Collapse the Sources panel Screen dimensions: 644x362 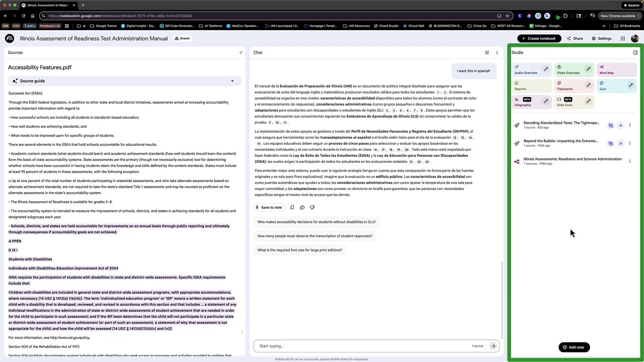(x=240, y=52)
